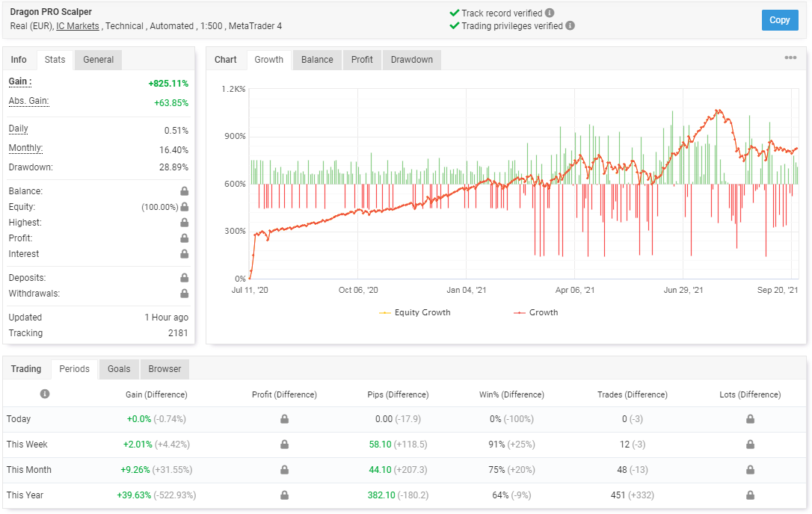
Task: Click the Abs. Gain label
Action: [x=28, y=101]
